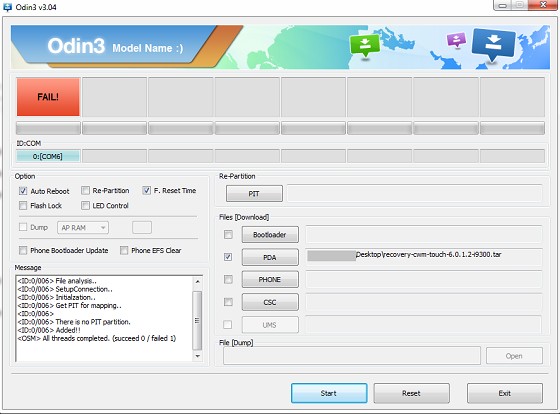Screen dimensions: 560x414
Task: Click the progress bar under FAIL! box
Action: [48, 128]
